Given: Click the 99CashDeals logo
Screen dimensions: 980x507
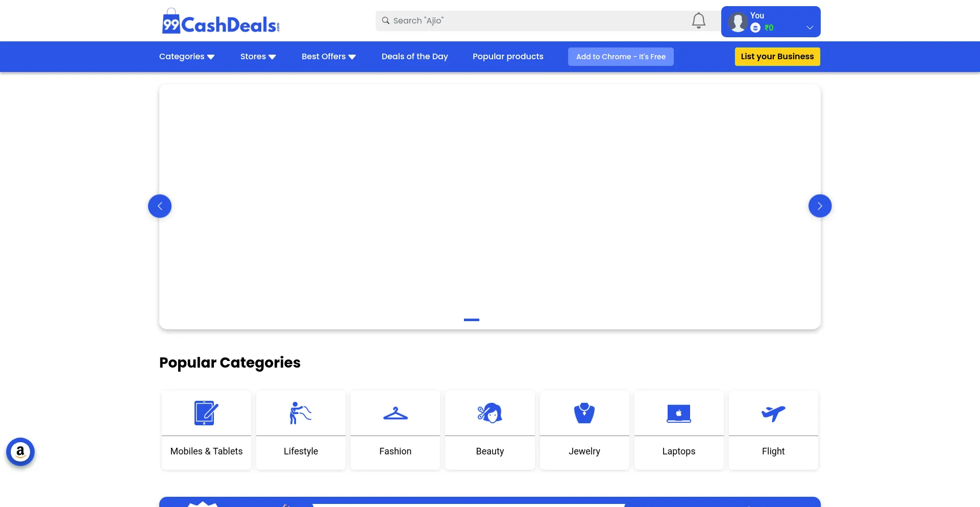Looking at the screenshot, I should coord(220,21).
